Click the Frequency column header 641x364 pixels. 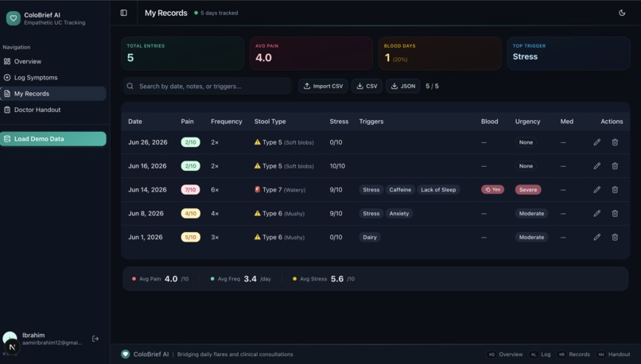pos(227,122)
